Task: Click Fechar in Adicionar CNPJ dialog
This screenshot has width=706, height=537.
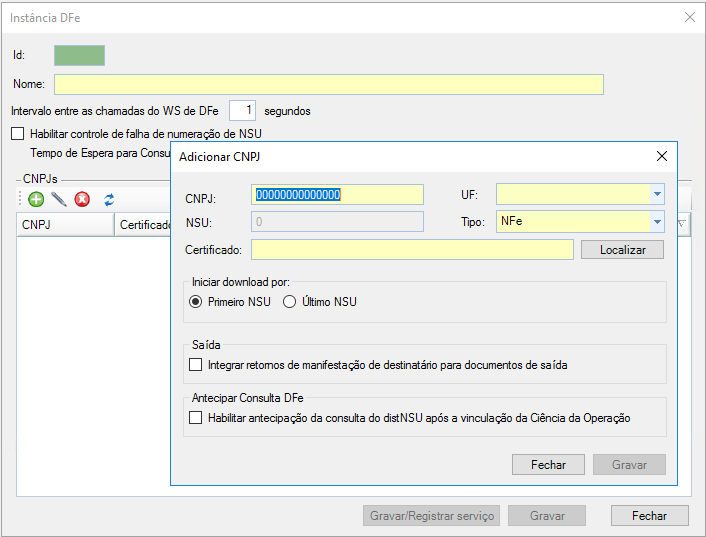Action: click(x=548, y=465)
